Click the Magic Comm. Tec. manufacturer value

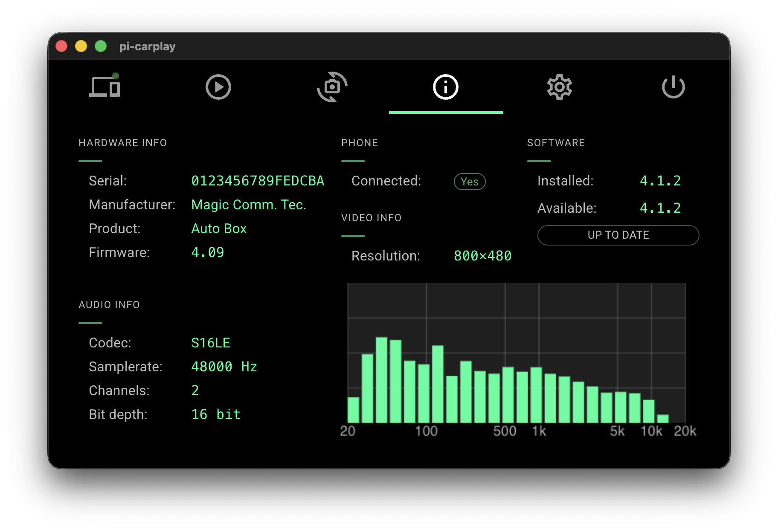coord(249,205)
